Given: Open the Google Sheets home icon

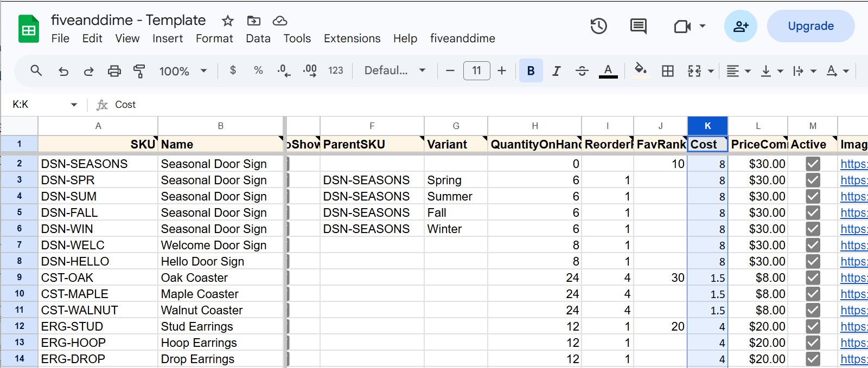Looking at the screenshot, I should click(x=28, y=29).
